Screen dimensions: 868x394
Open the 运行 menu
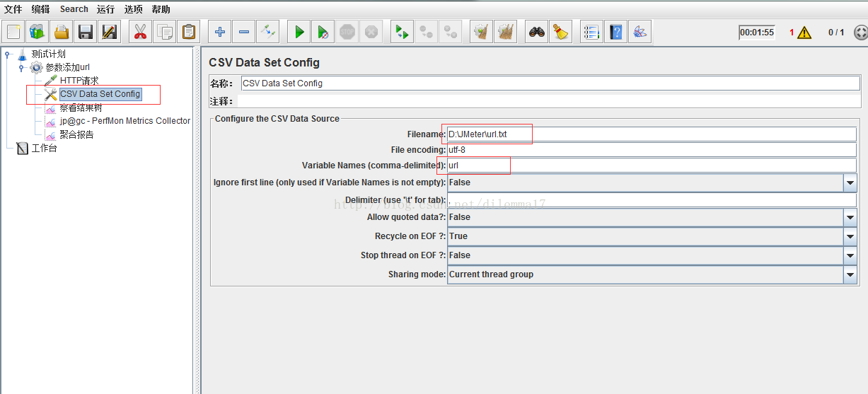pyautogui.click(x=105, y=9)
